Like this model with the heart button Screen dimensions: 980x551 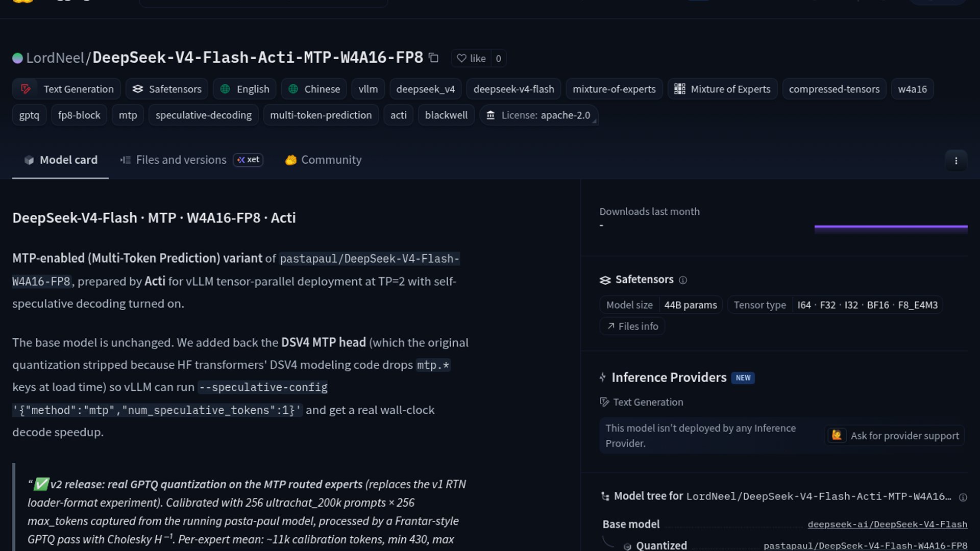(471, 58)
